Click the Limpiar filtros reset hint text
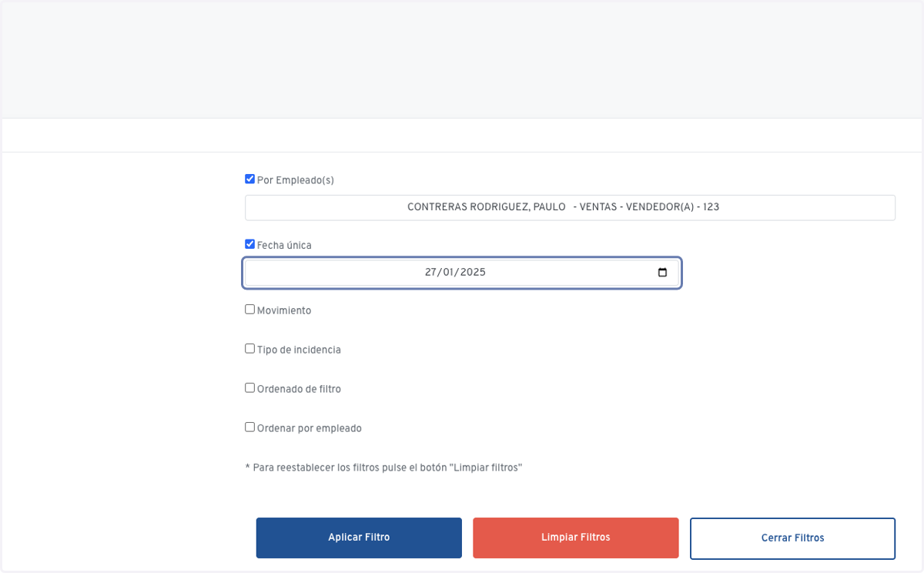Screen dimensions: 924x573 coord(383,467)
